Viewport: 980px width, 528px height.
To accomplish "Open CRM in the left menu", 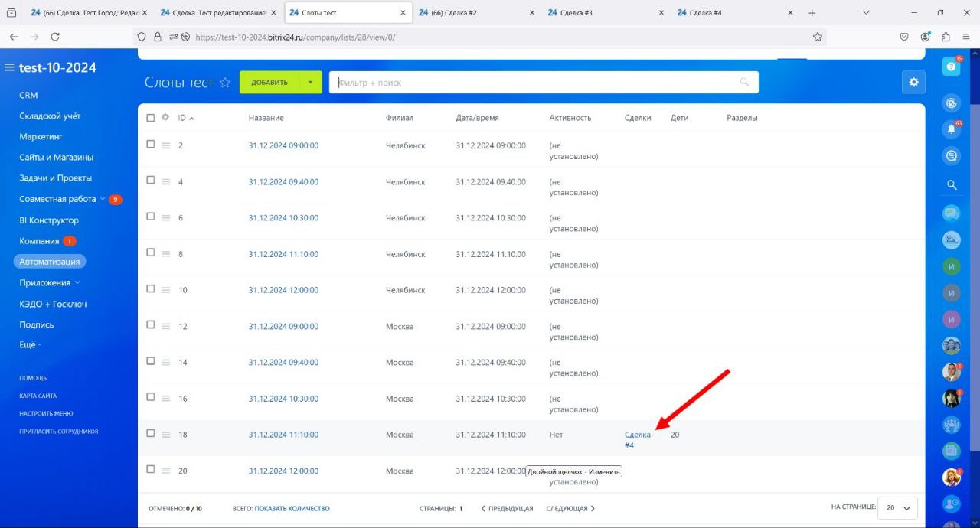I will click(28, 96).
